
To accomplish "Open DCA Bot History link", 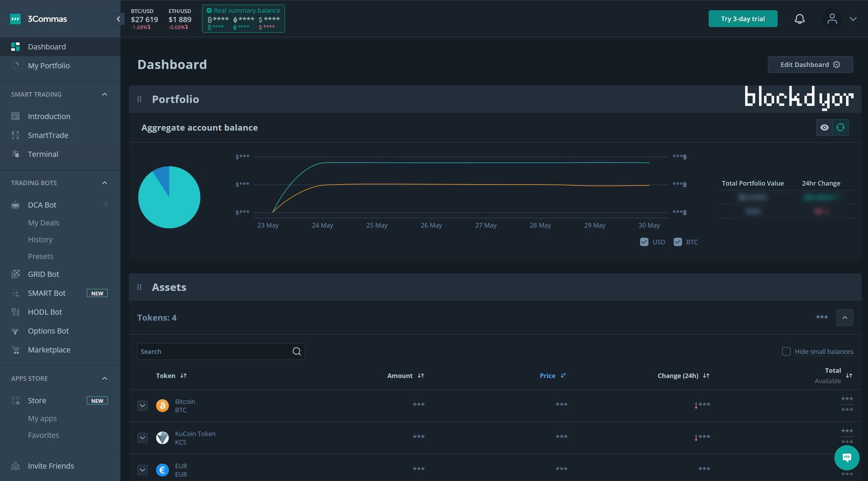I will pyautogui.click(x=40, y=239).
